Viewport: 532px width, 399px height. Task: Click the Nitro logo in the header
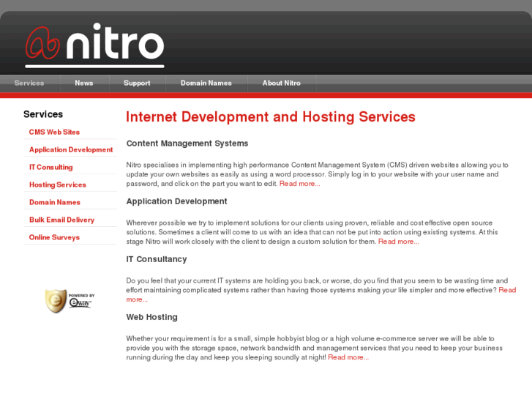(x=94, y=45)
